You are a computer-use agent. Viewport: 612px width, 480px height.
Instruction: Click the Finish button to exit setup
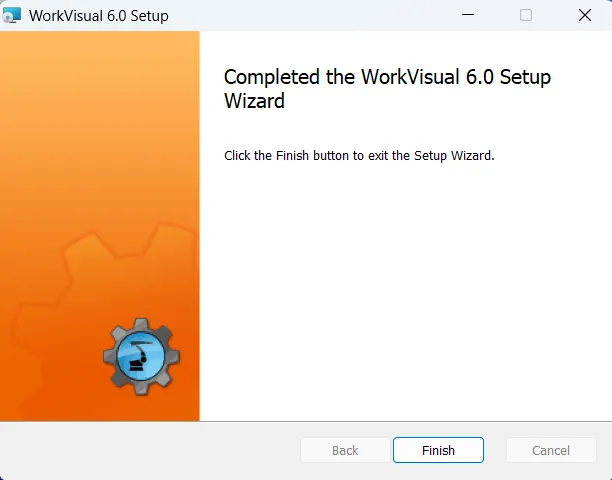click(438, 450)
